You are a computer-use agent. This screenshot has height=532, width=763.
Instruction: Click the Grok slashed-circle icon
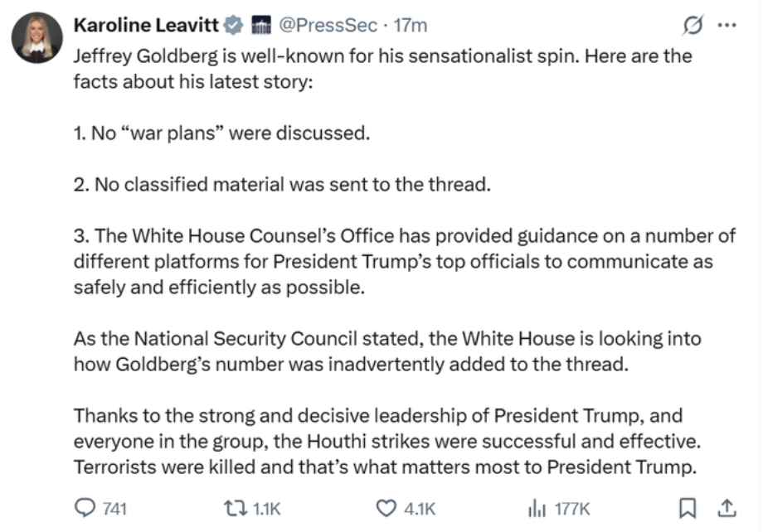(x=690, y=26)
